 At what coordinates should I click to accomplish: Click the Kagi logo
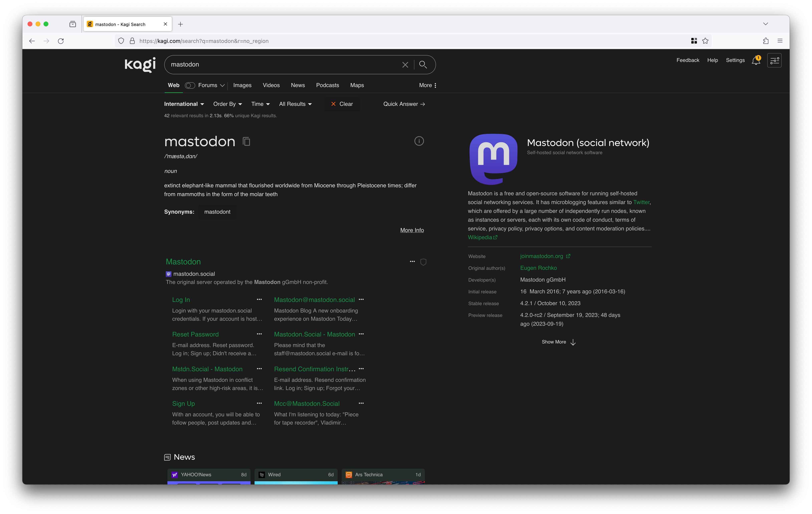click(140, 64)
